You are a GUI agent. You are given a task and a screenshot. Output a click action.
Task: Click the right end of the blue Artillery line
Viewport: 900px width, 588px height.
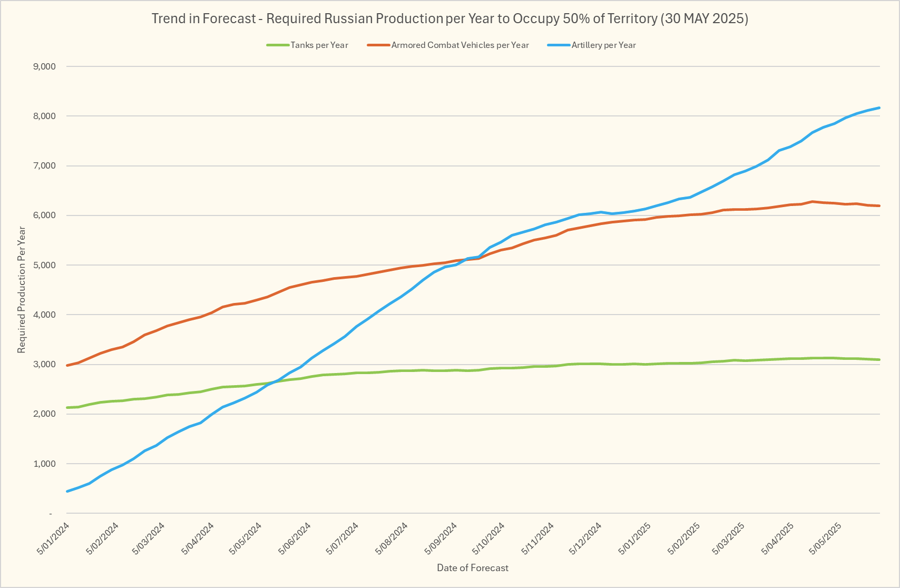[879, 108]
